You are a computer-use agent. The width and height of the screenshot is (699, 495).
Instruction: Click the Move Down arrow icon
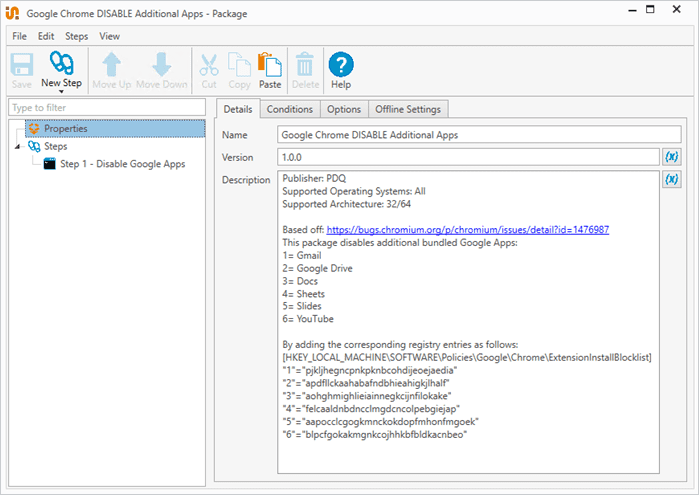(x=161, y=65)
